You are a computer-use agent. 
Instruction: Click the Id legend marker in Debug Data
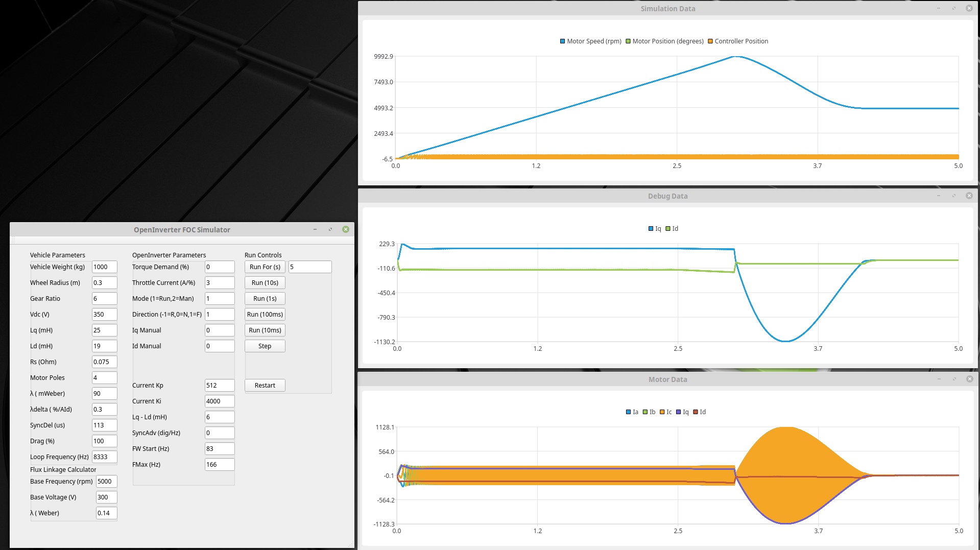click(x=668, y=229)
